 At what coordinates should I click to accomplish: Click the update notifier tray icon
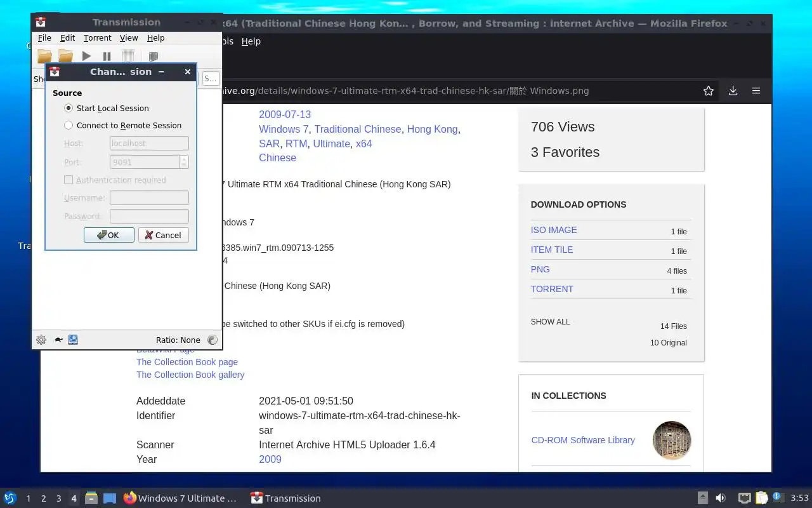(x=778, y=498)
